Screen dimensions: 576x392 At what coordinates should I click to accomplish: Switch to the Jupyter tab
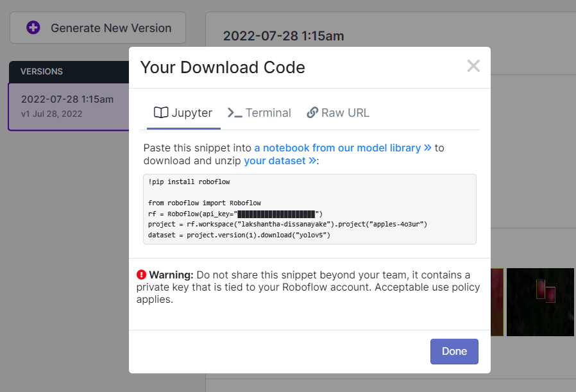[183, 113]
